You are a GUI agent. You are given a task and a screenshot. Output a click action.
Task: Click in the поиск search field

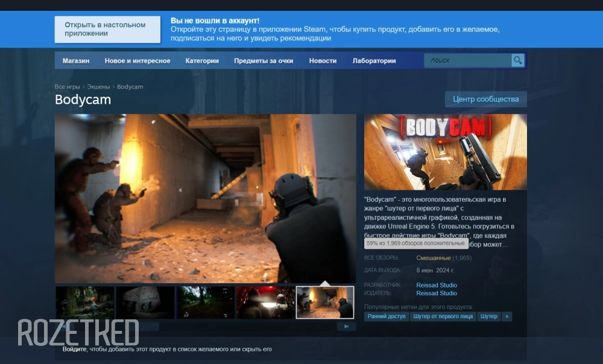click(x=467, y=60)
